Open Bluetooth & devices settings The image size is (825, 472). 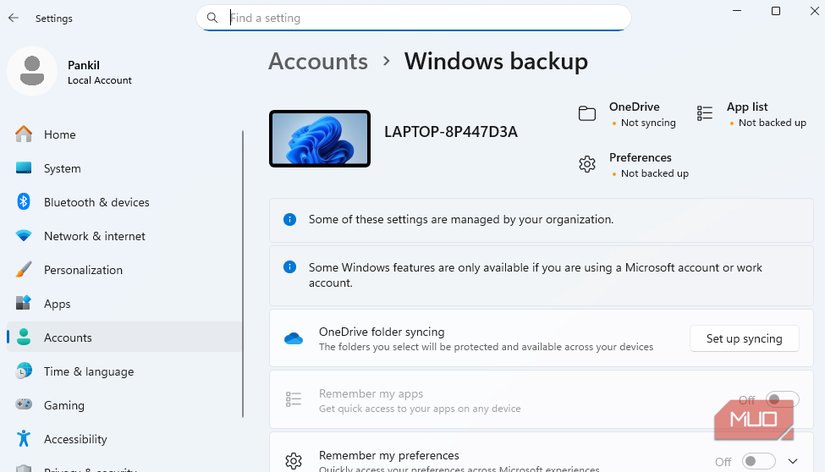click(96, 202)
